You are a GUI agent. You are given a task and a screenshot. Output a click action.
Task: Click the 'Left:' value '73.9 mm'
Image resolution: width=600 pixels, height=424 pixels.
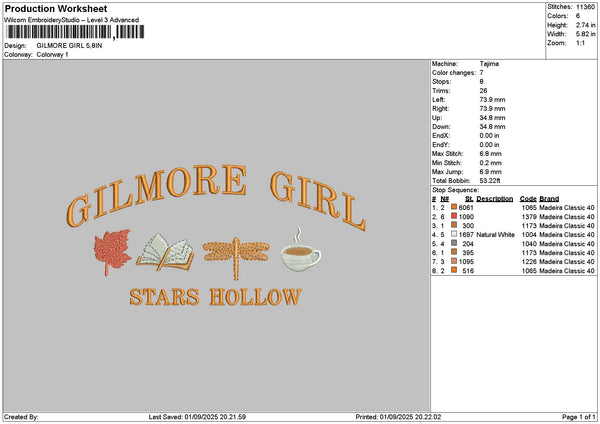click(492, 99)
